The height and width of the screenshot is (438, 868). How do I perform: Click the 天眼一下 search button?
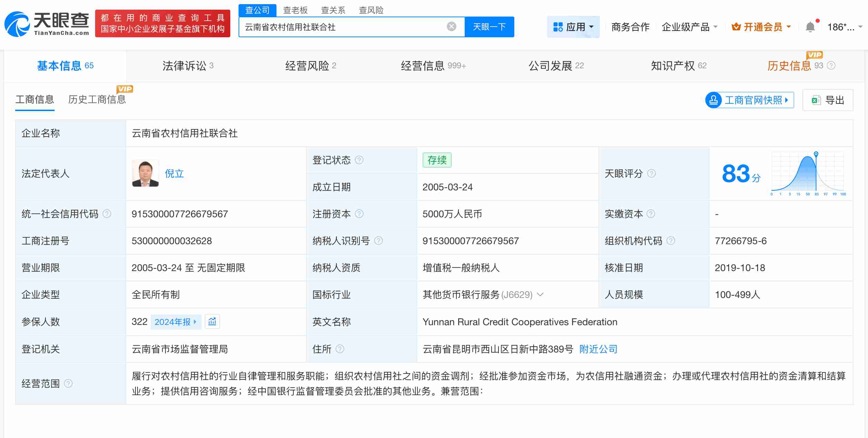point(489,27)
